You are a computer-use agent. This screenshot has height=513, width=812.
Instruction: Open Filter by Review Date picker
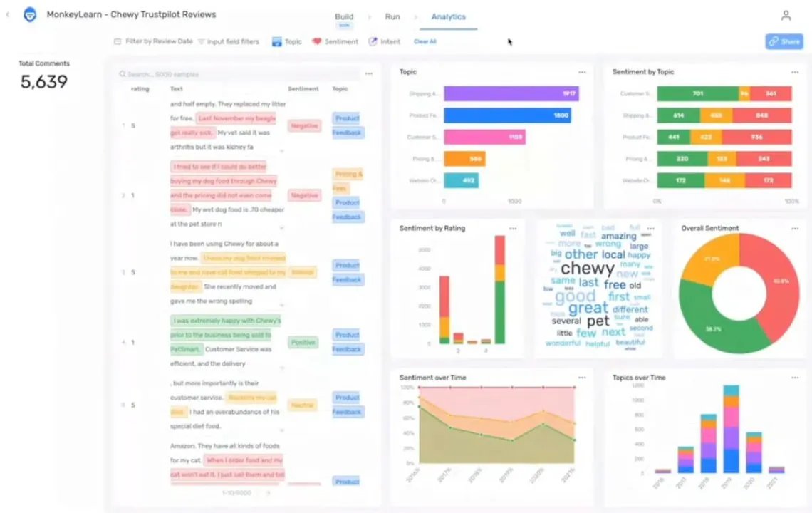[x=154, y=42]
